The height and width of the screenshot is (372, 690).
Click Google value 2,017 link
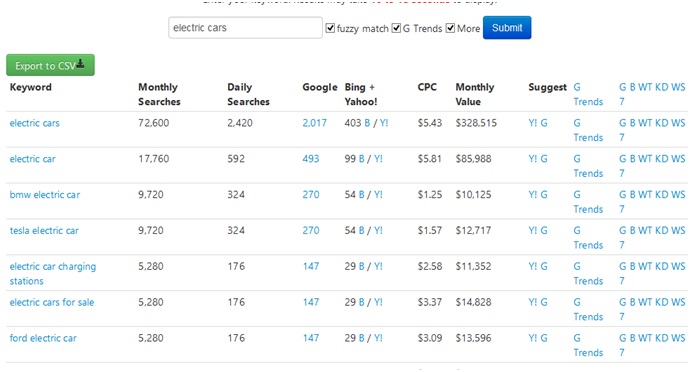314,123
